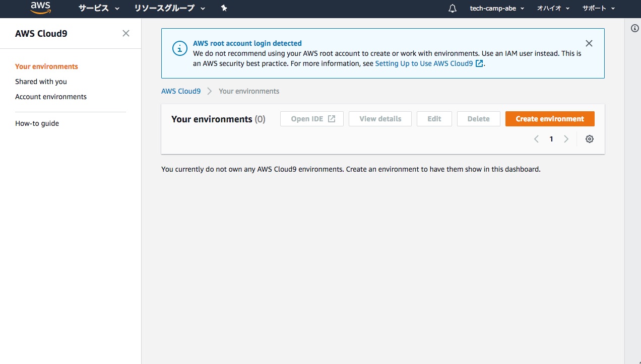Open the Setting Up to Use AWS Cloud9 link
This screenshot has height=364, width=641.
(x=429, y=63)
